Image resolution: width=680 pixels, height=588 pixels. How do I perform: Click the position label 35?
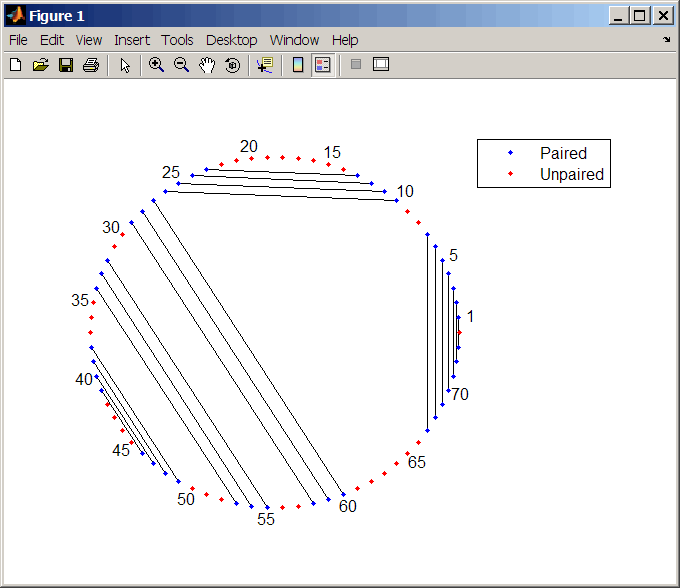pyautogui.click(x=80, y=300)
